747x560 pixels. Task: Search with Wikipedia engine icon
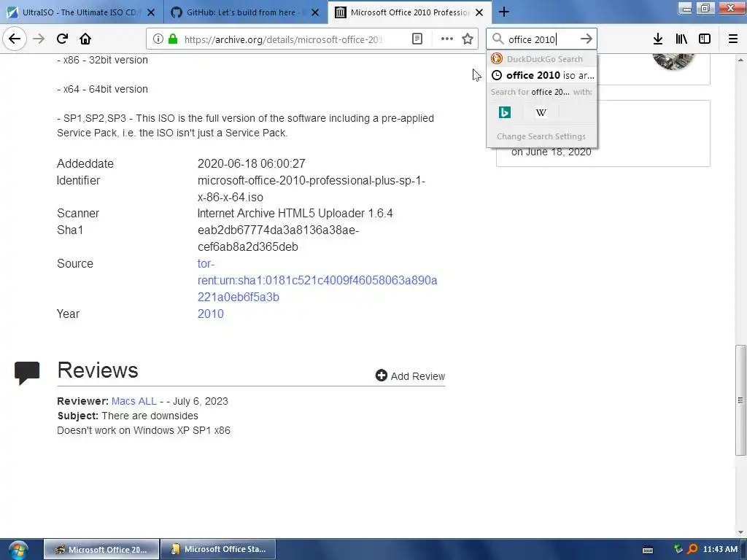point(541,112)
